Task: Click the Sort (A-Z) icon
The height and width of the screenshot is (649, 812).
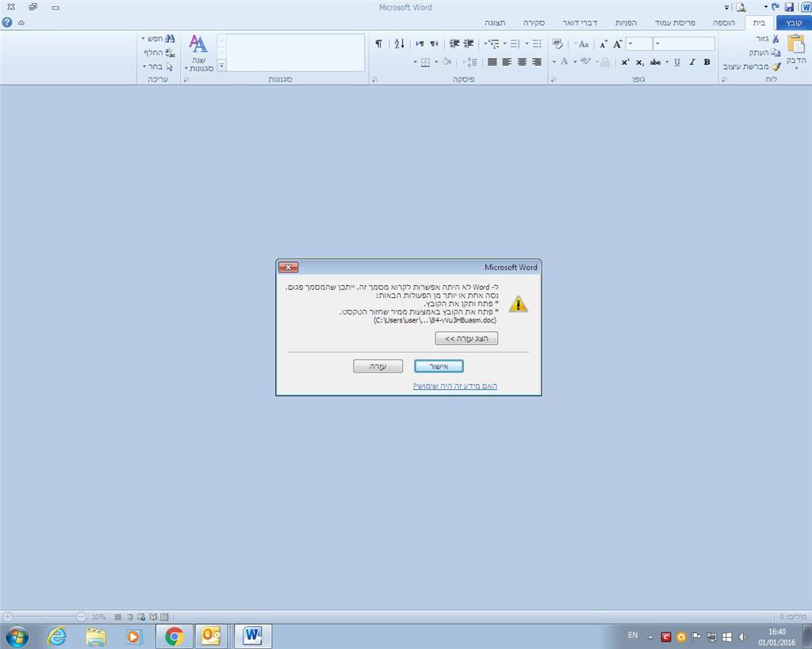Action: 400,44
